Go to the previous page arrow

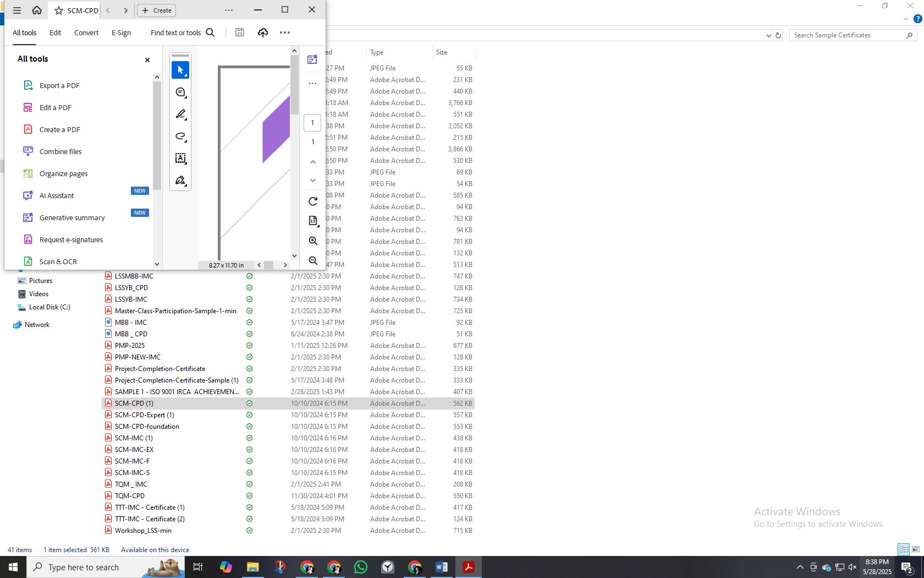pyautogui.click(x=313, y=162)
